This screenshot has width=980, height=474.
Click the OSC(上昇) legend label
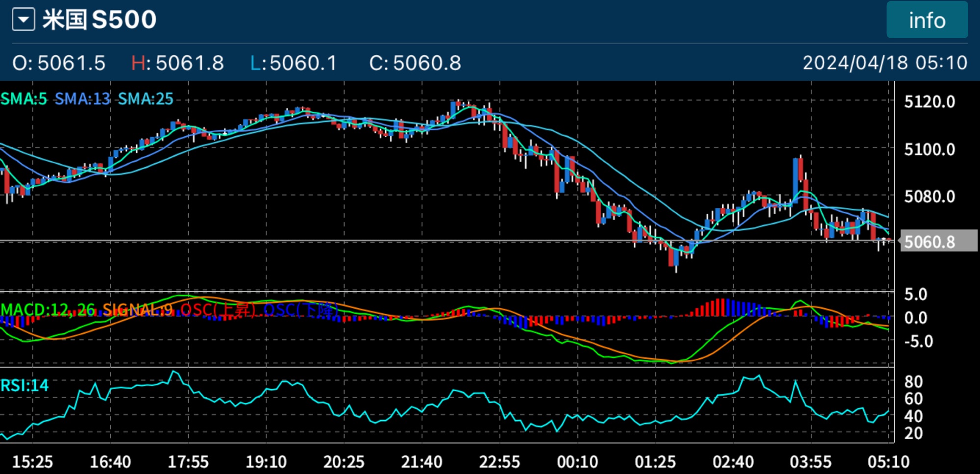click(x=219, y=310)
